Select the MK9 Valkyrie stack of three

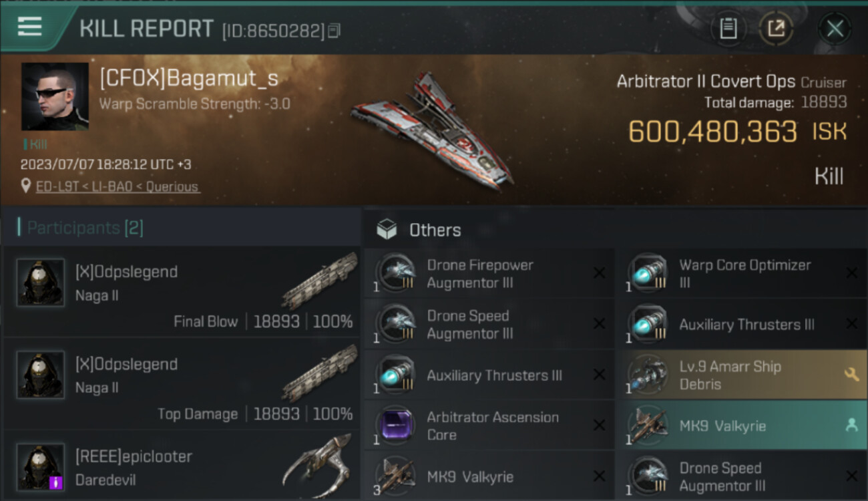click(489, 477)
